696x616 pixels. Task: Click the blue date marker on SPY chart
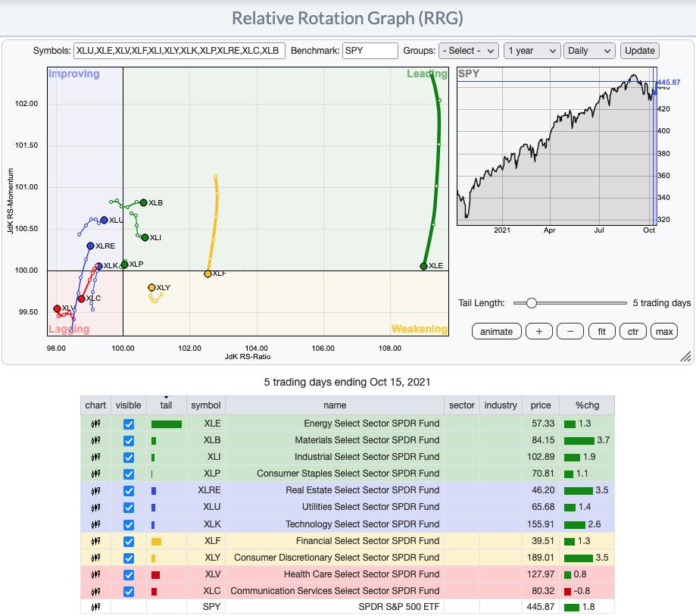tap(654, 146)
